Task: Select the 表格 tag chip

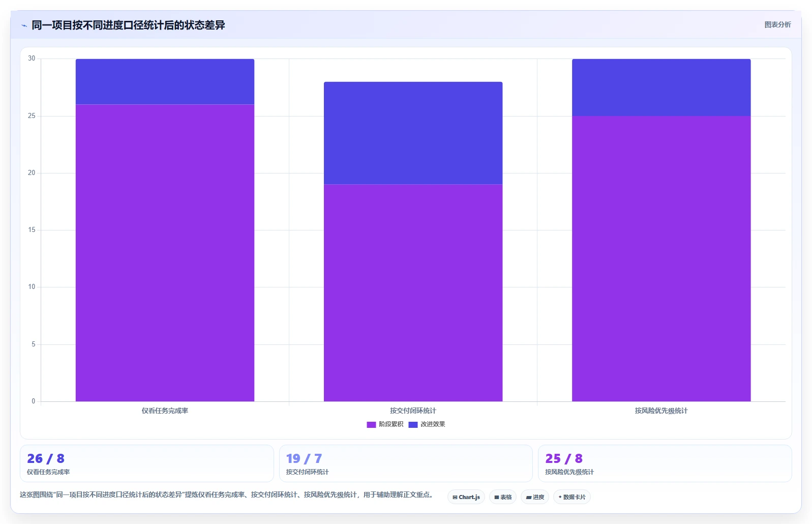Action: [503, 497]
